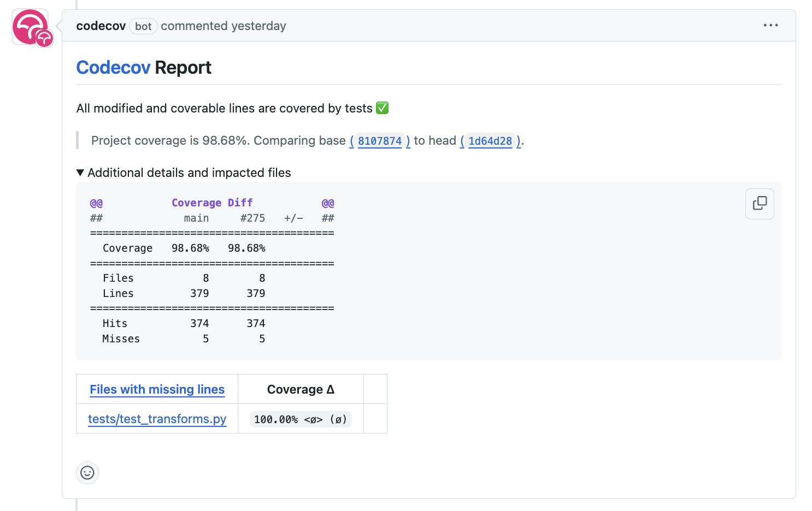This screenshot has height=511, width=812.
Task: Click the Project coverage is 98.68% text
Action: point(170,140)
